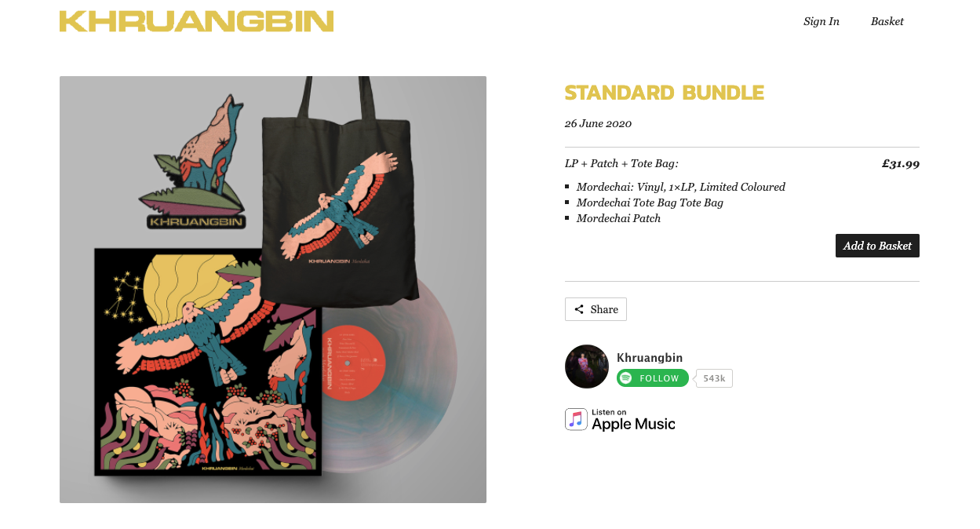980x529 pixels.
Task: Add the Standard Bundle to basket
Action: [877, 246]
